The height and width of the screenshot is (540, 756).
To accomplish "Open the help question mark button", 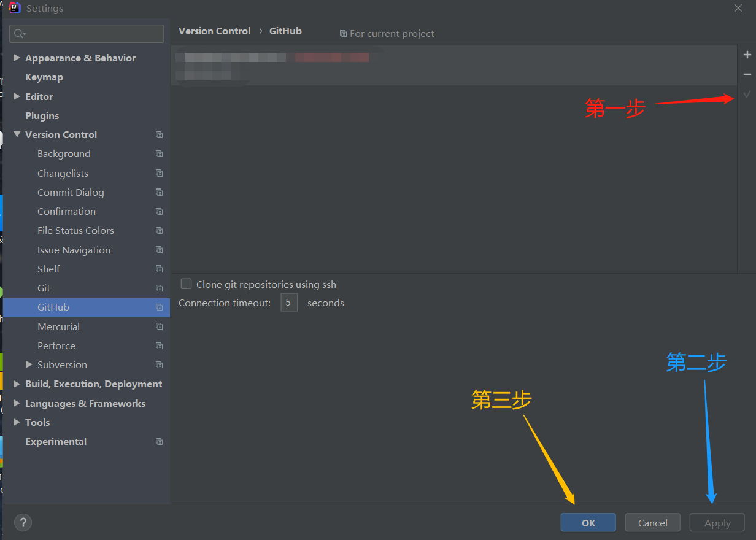I will point(23,523).
